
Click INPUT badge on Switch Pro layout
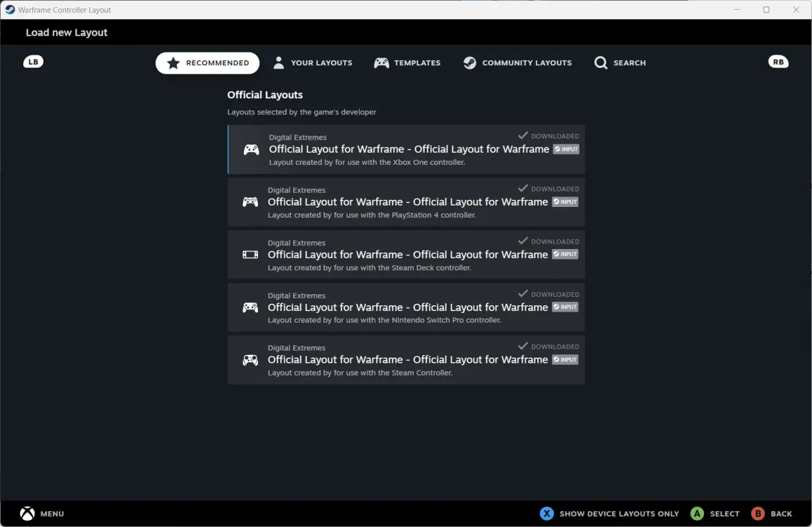point(565,307)
